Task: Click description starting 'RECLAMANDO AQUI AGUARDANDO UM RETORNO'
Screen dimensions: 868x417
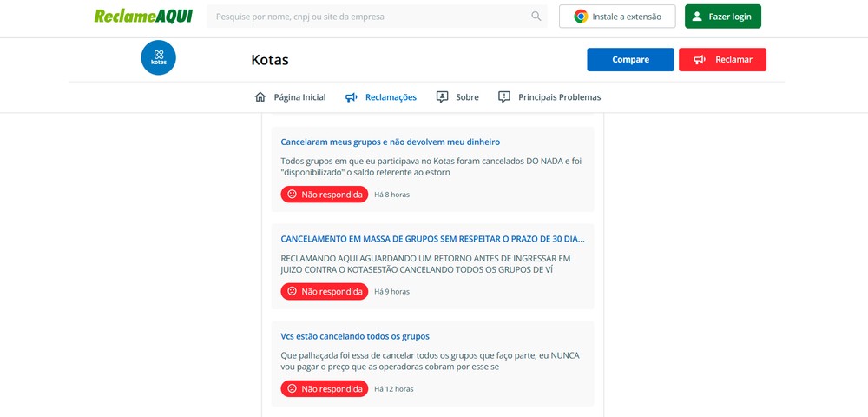Action: pos(425,263)
